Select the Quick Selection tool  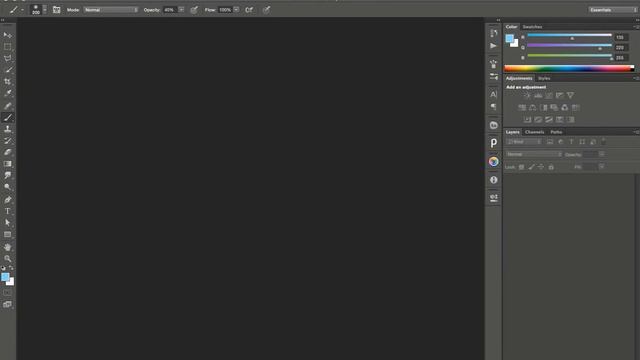tap(8, 70)
